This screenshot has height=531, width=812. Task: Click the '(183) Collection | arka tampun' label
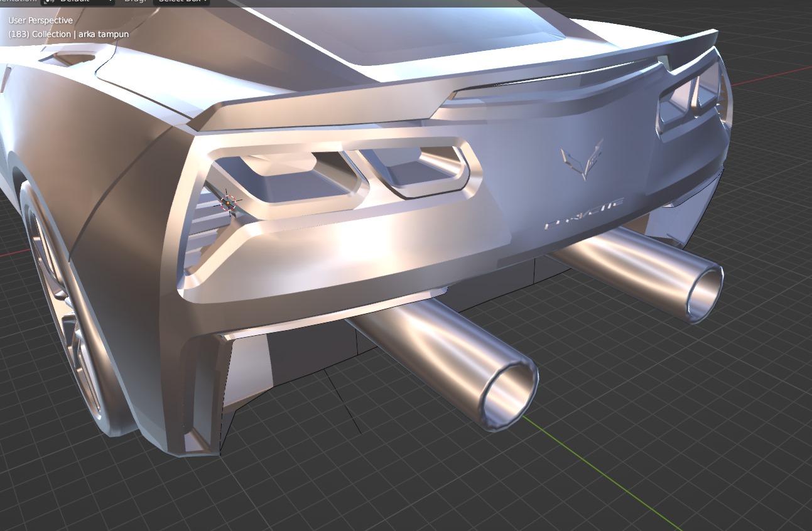[x=68, y=34]
